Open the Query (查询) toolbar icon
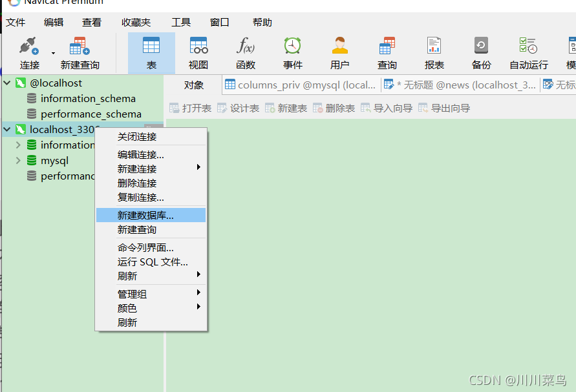Screen dimensions: 576x392 [x=387, y=45]
